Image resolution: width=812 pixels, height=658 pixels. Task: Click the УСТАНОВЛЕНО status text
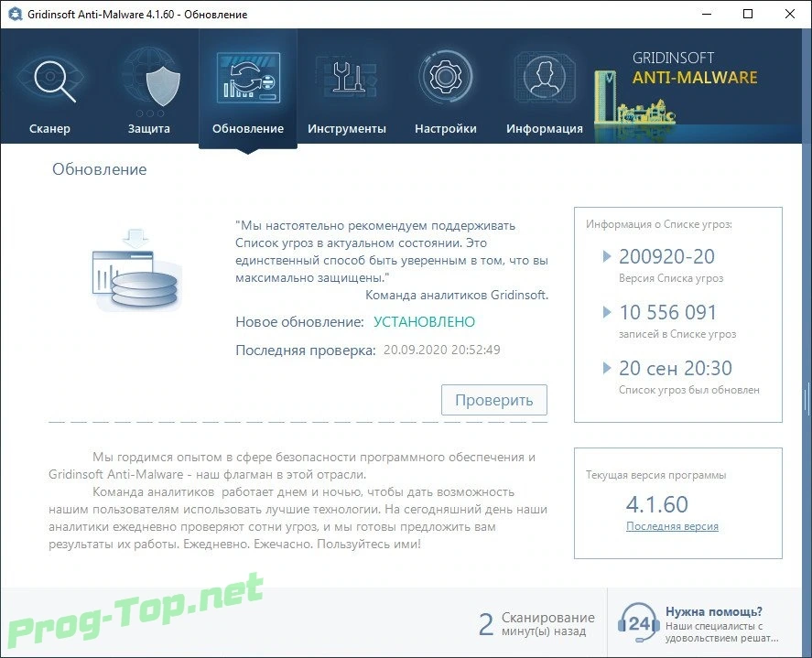[x=424, y=322]
